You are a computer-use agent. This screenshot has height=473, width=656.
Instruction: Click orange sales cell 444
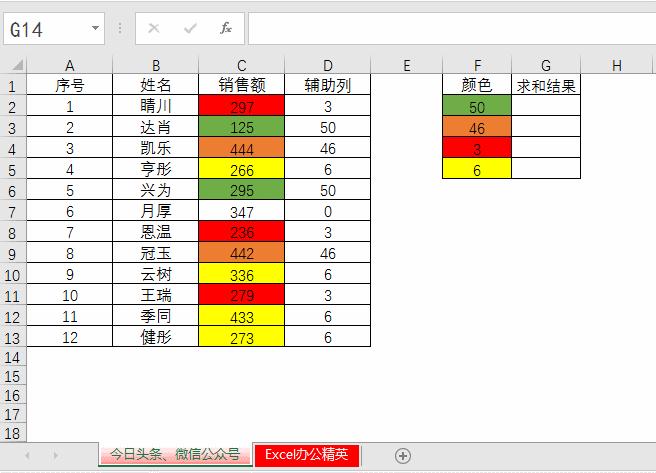pyautogui.click(x=242, y=148)
